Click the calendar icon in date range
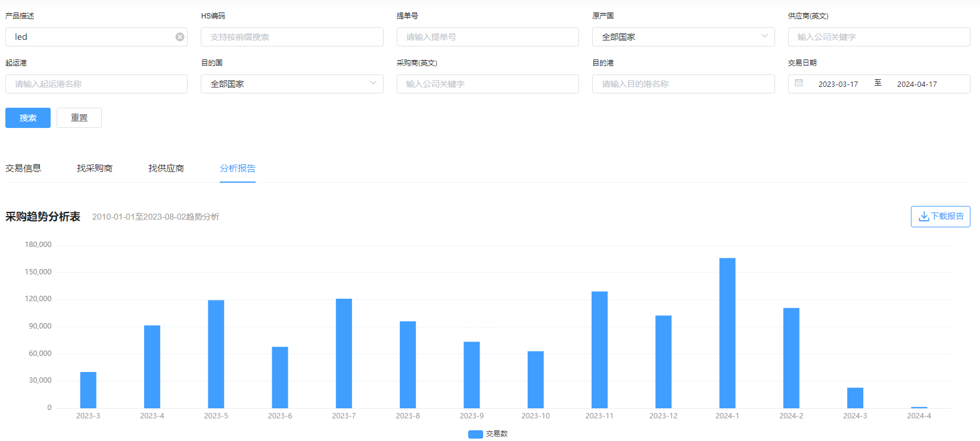 pyautogui.click(x=799, y=83)
